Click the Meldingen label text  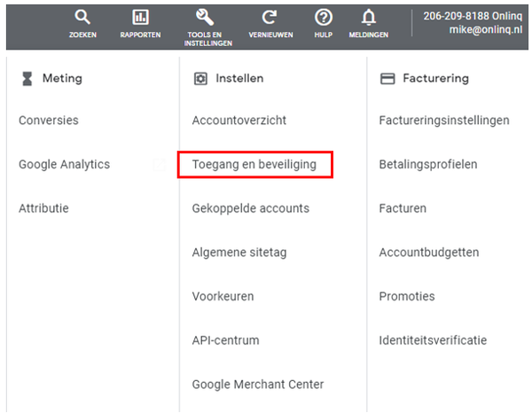point(369,35)
